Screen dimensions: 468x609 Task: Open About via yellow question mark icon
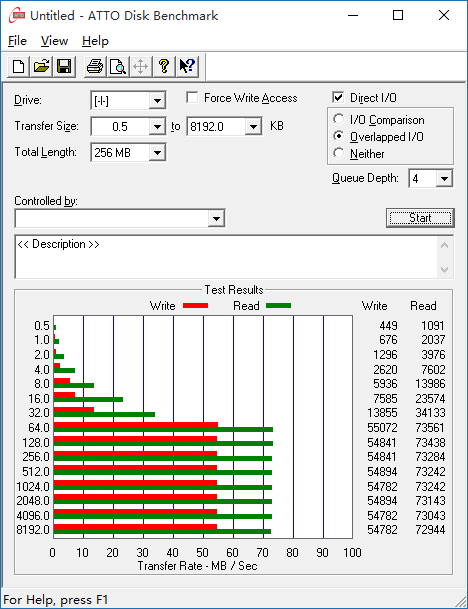pyautogui.click(x=164, y=66)
